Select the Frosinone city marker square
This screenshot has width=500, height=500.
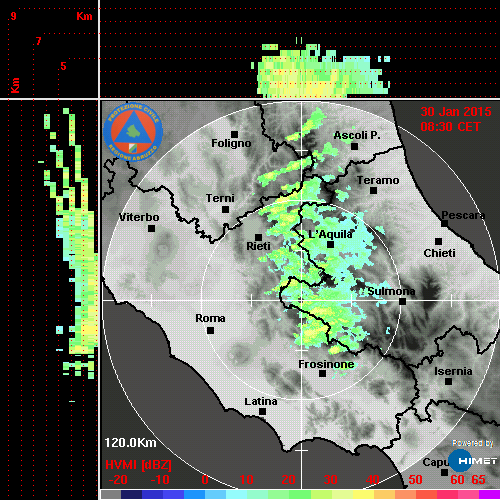pos(322,374)
